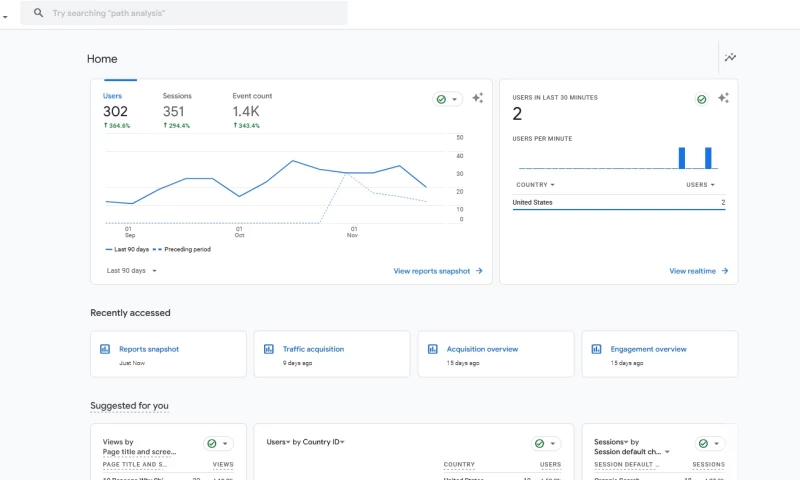This screenshot has height=480, width=800.
Task: Expand the Last 90 days date range
Action: 131,270
